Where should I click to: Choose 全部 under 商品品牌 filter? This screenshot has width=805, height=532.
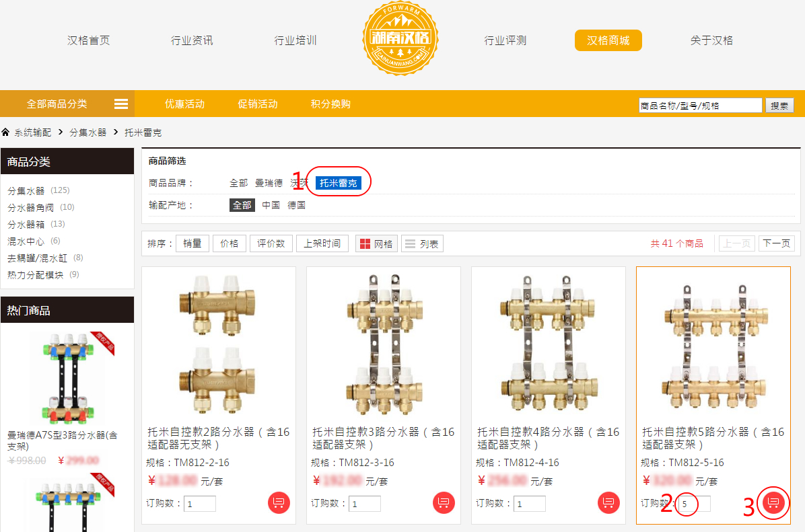[x=238, y=183]
